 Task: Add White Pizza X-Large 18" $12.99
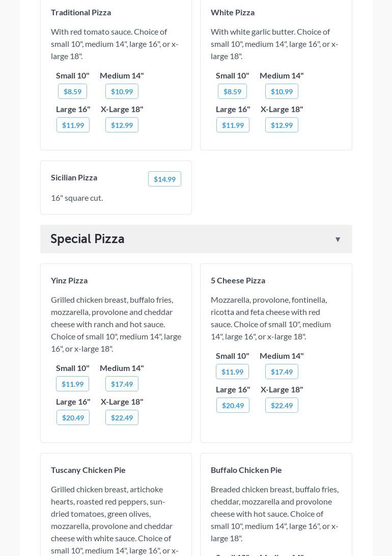click(282, 125)
